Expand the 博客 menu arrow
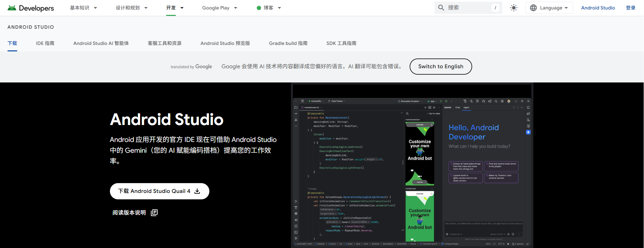This screenshot has height=248, width=644. click(x=279, y=8)
